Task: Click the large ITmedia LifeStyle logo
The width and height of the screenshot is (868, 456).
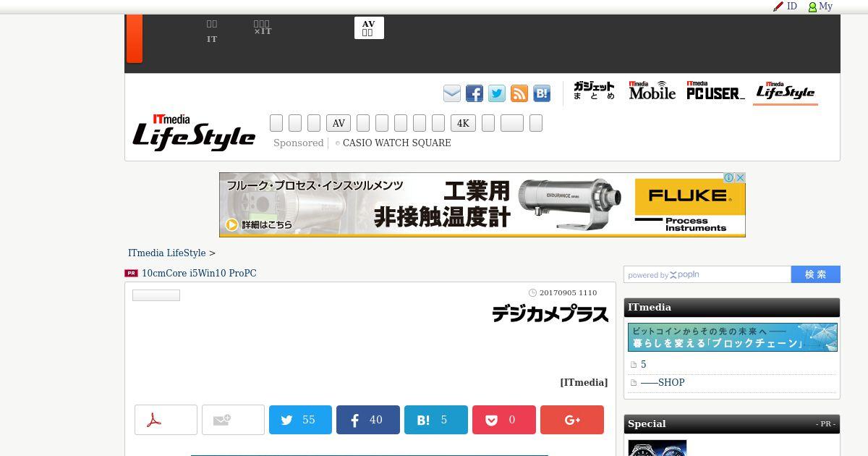Action: pyautogui.click(x=194, y=132)
